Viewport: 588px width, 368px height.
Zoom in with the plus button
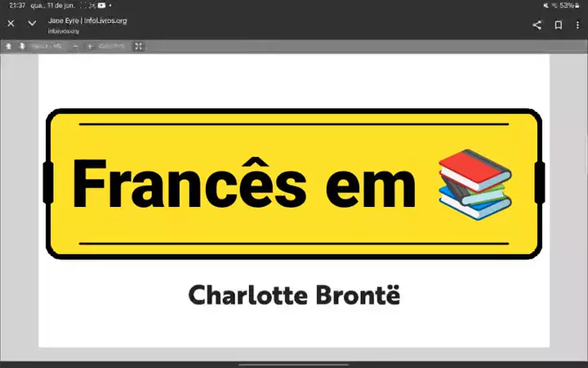coord(90,47)
